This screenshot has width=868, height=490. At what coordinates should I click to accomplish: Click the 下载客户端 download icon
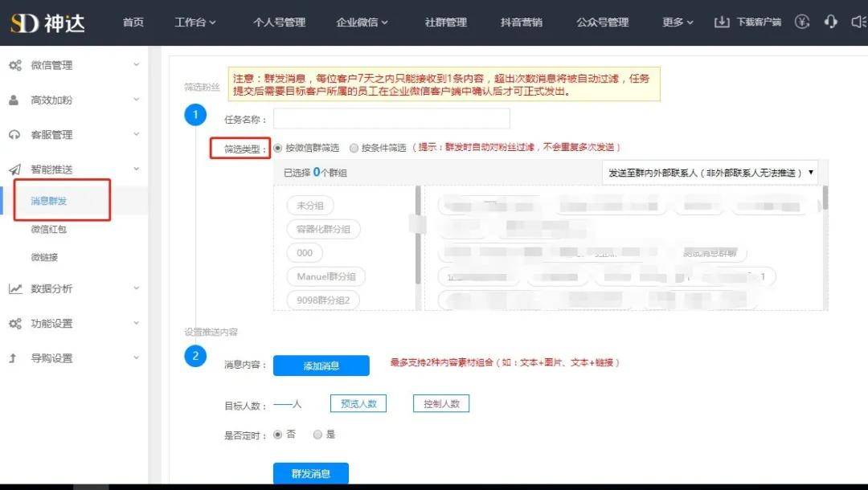click(721, 22)
